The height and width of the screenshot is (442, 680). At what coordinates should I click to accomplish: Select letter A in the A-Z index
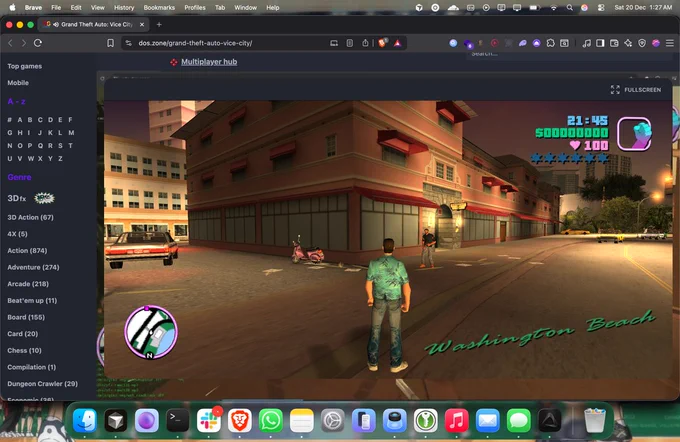[20, 120]
